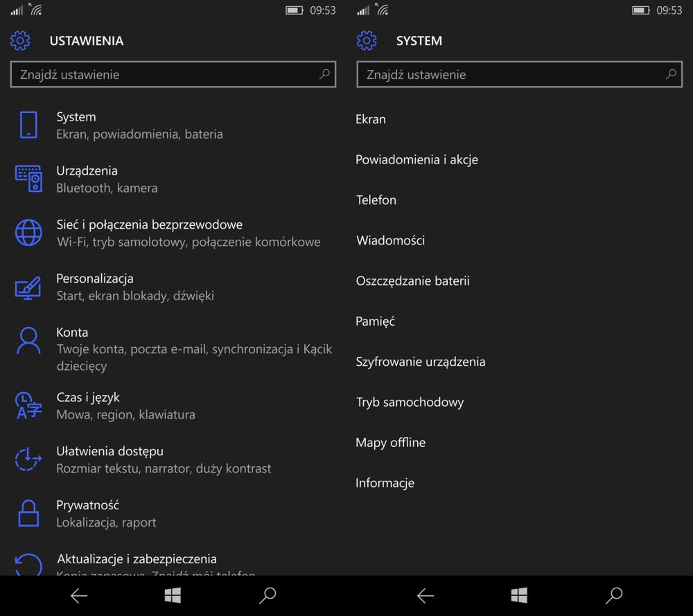Image resolution: width=693 pixels, height=616 pixels.
Task: Open Szyfrowanie urządzenia
Action: 421,362
